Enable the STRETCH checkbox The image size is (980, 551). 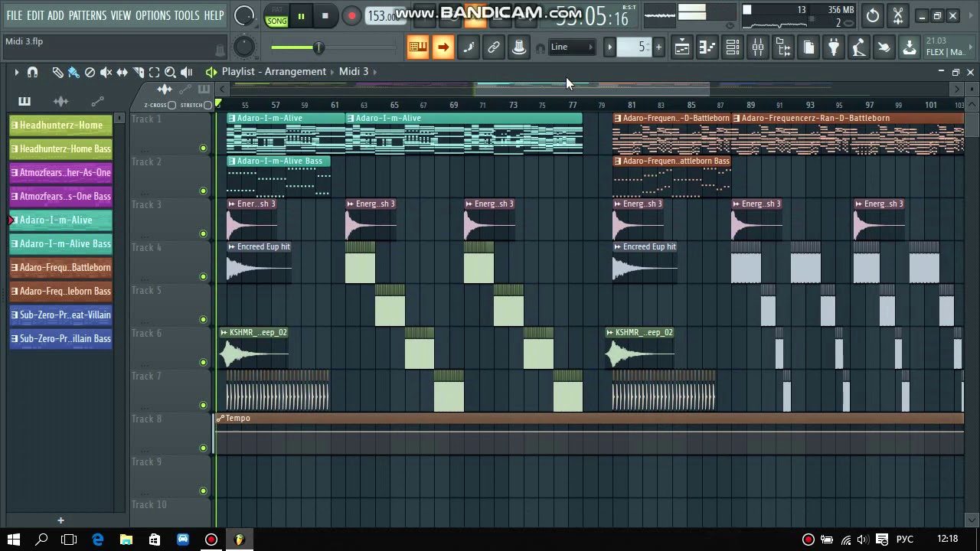[207, 105]
